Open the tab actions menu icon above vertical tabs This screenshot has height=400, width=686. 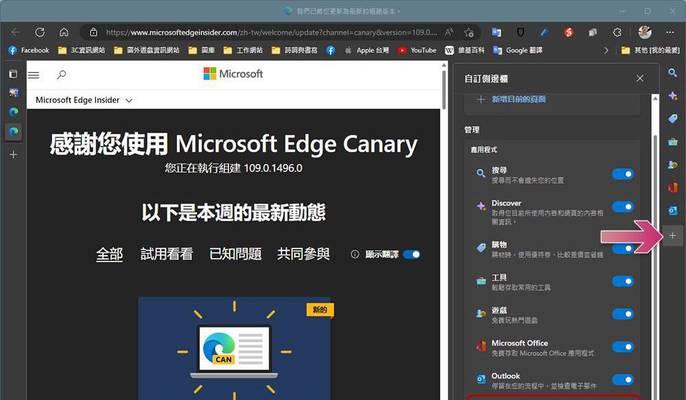(x=14, y=74)
